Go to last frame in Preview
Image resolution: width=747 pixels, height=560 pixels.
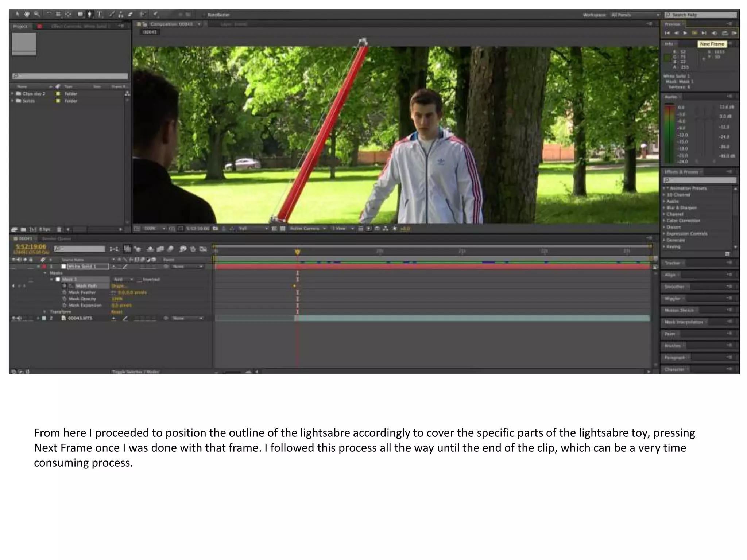(x=704, y=33)
